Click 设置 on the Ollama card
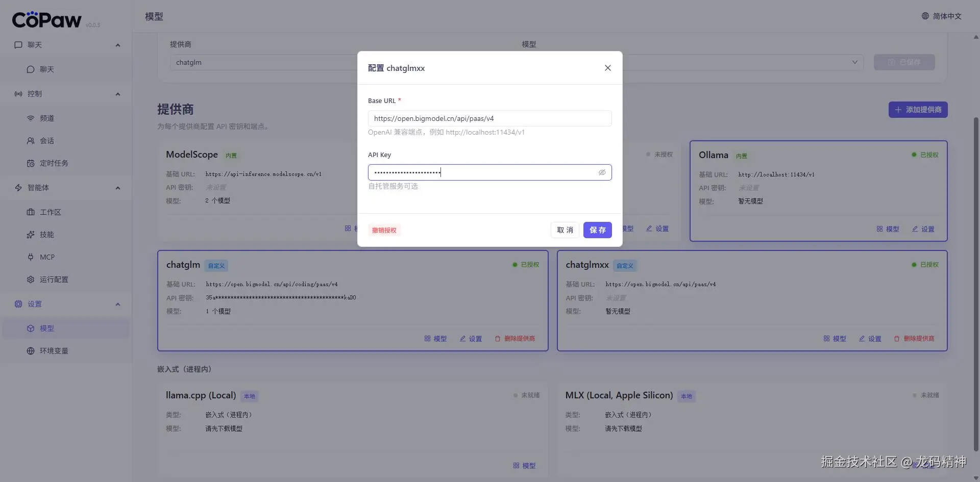Viewport: 980px width, 482px height. 923,229
